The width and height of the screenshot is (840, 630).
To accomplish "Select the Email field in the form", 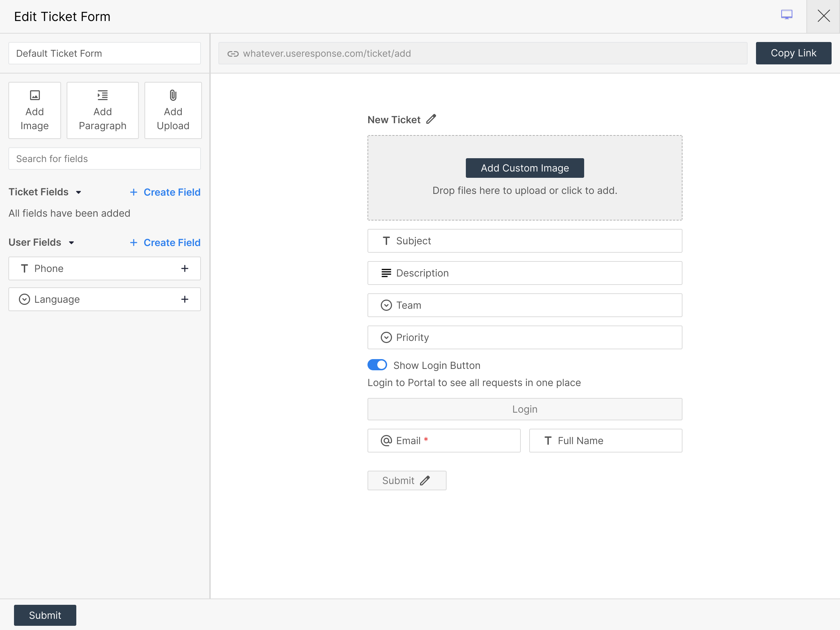I will point(444,441).
